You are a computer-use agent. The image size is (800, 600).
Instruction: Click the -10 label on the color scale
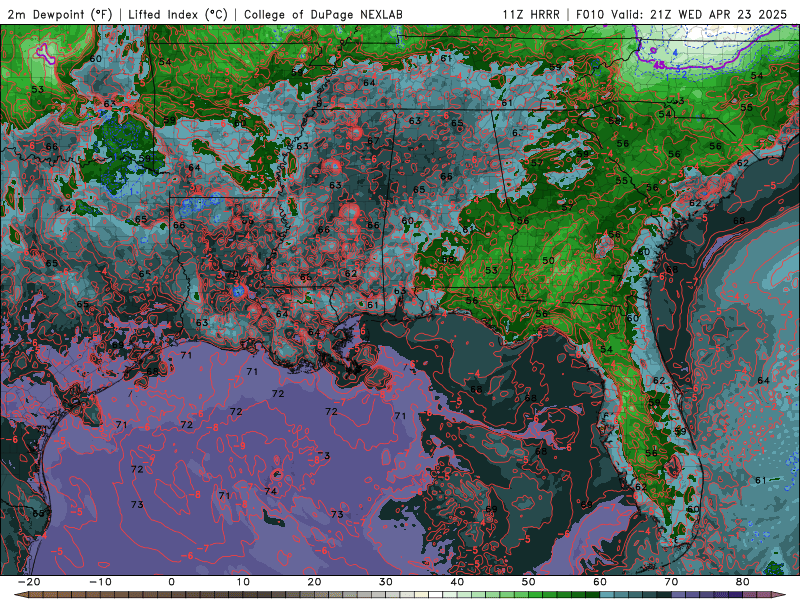100,582
